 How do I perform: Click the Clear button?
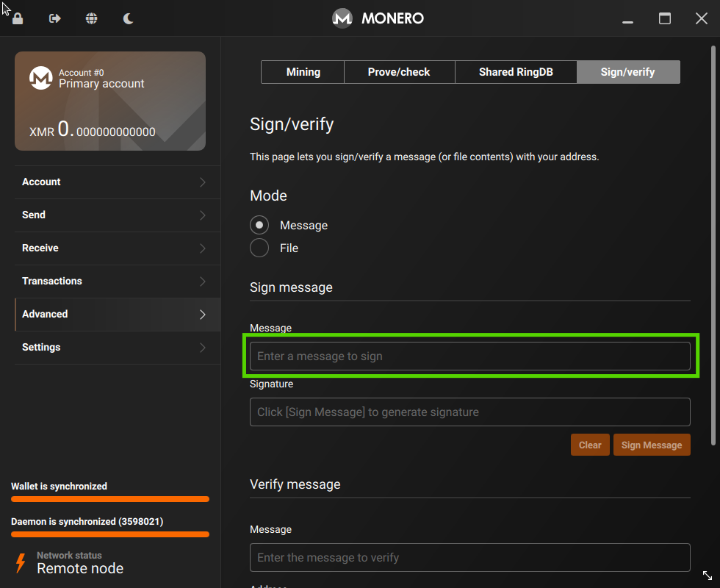point(590,444)
